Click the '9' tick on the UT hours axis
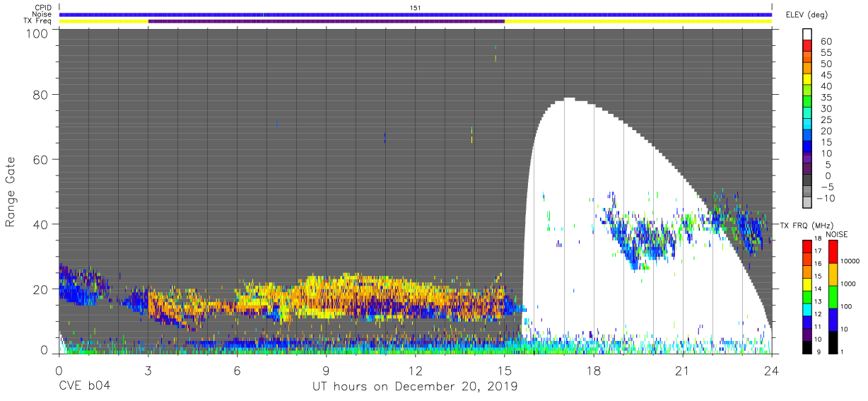868x401 pixels. tap(326, 370)
